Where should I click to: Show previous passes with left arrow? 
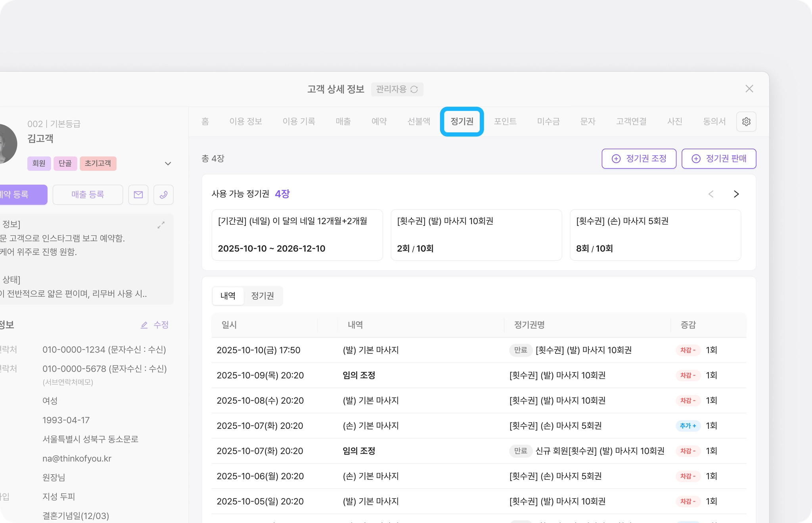pos(711,194)
